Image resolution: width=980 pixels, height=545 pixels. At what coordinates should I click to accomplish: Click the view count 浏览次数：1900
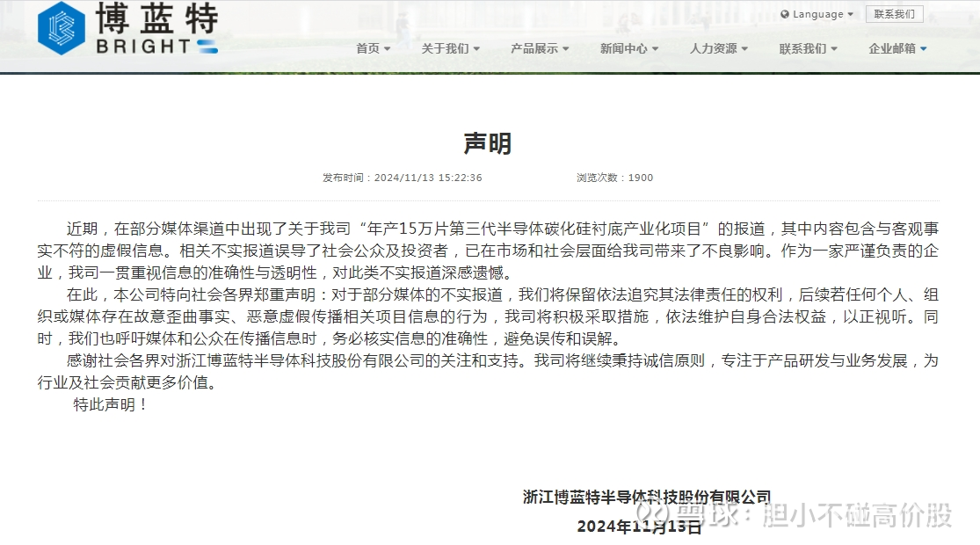click(x=614, y=178)
